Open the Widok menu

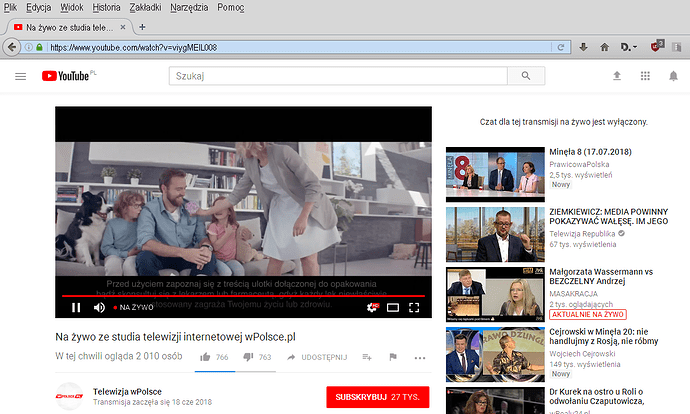click(72, 7)
